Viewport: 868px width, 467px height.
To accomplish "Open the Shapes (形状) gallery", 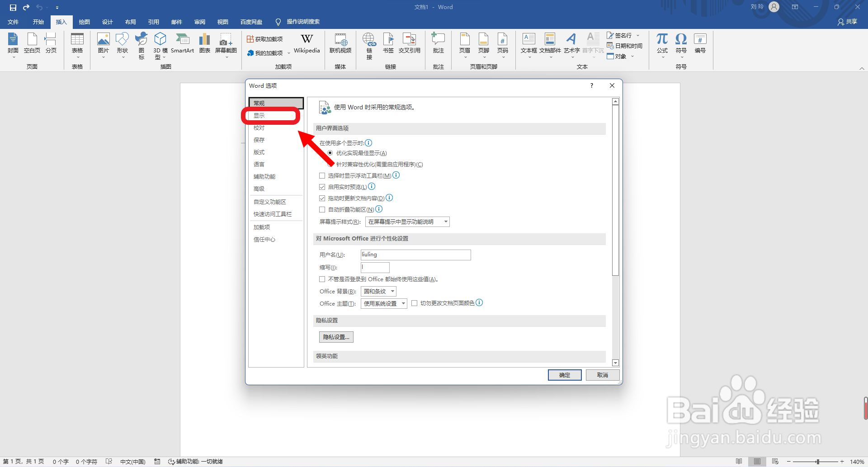I will 123,45.
